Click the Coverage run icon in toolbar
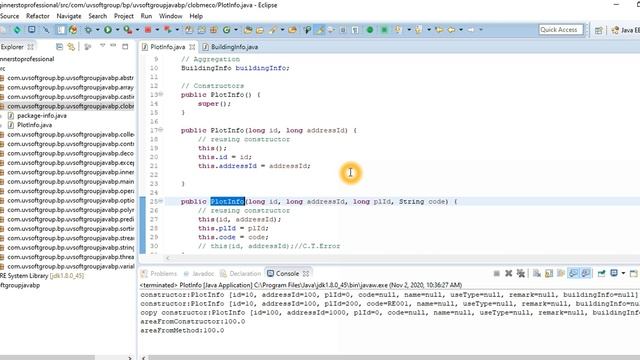640x360 pixels. click(127, 29)
